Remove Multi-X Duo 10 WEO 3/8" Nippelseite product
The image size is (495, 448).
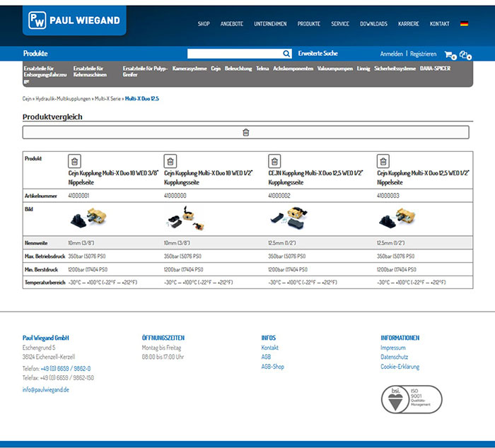point(74,161)
